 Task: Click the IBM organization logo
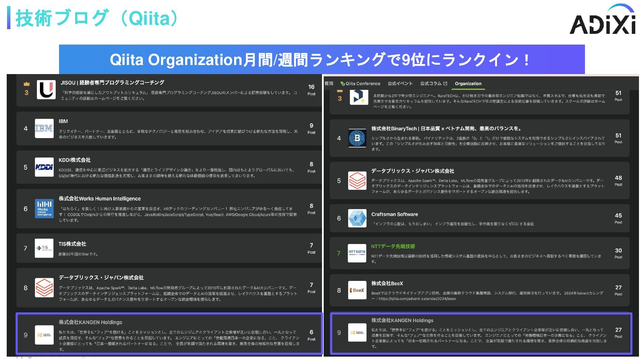pos(44,128)
